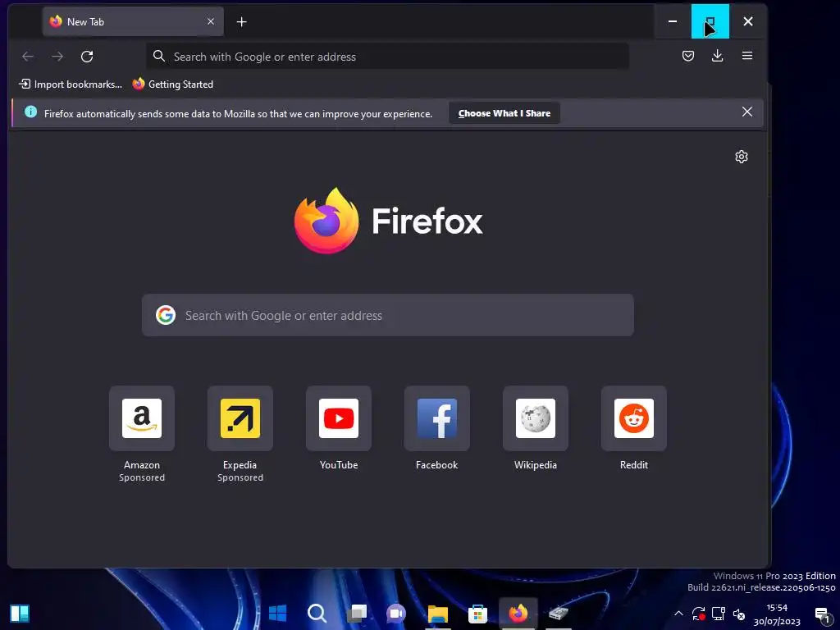Open the Windows Start menu

click(x=277, y=613)
